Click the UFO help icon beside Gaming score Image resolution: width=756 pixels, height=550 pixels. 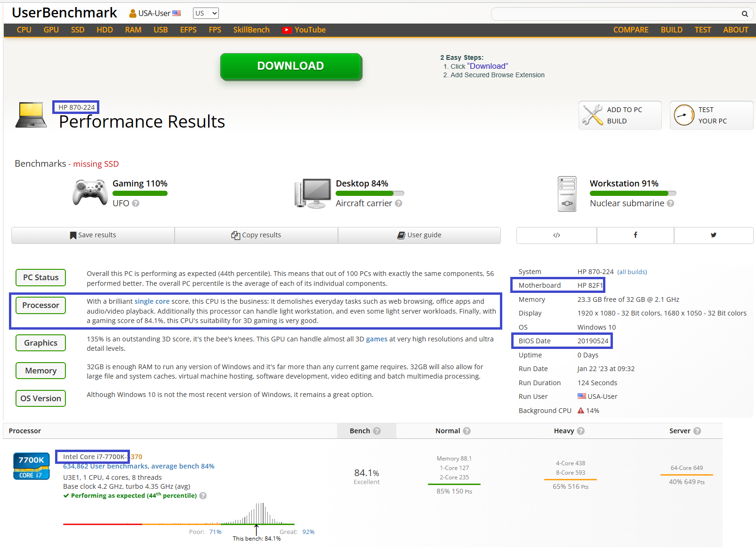tap(136, 203)
